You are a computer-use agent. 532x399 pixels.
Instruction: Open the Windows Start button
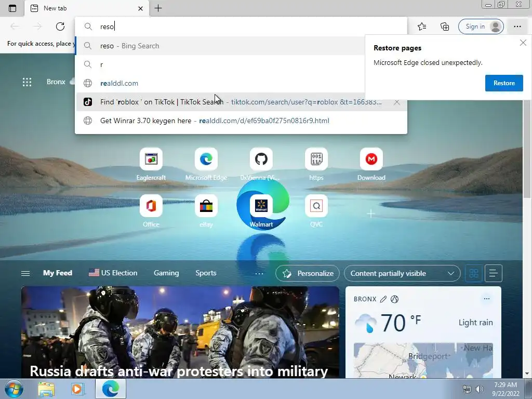(x=14, y=389)
